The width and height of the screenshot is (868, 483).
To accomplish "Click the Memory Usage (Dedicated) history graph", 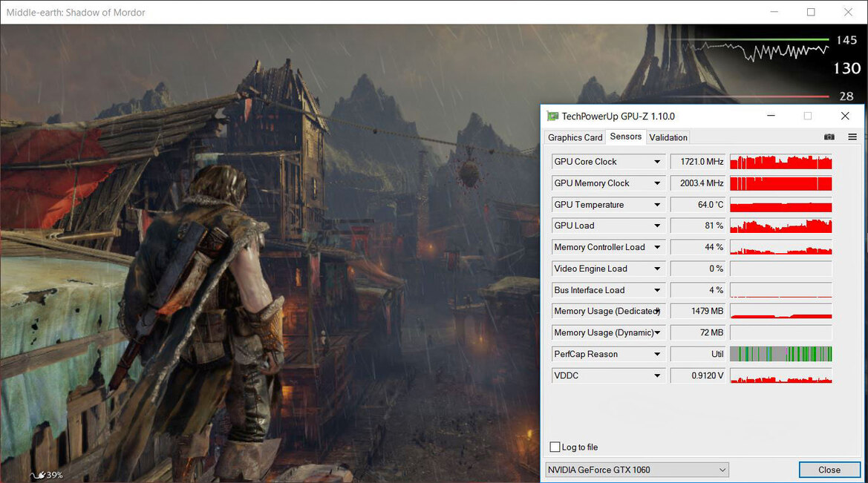I will [x=781, y=312].
